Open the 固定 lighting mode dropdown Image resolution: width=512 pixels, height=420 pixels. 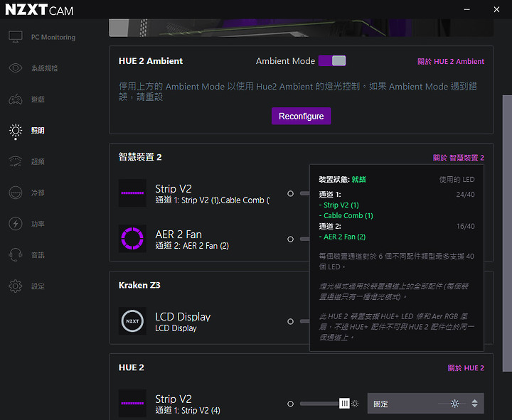pos(425,404)
